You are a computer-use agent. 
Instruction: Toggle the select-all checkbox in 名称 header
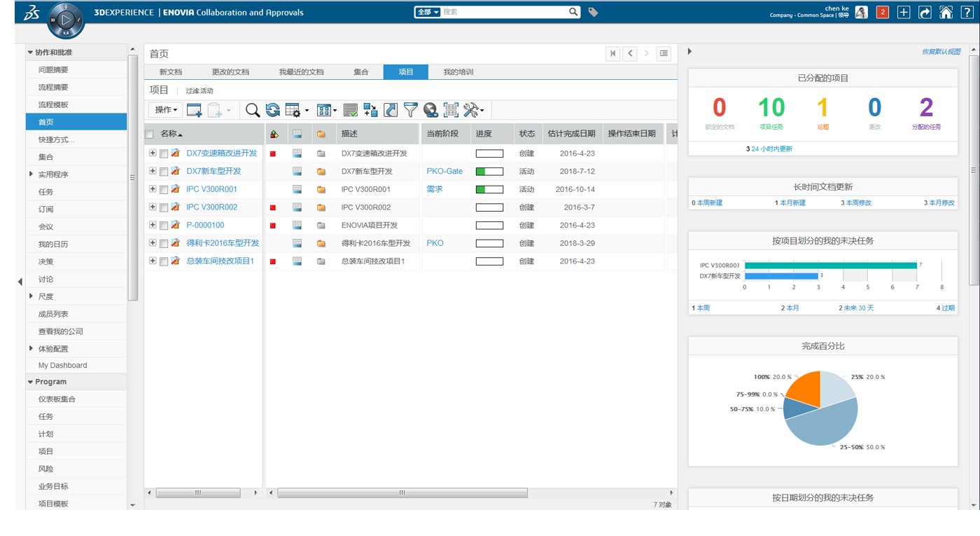pos(149,134)
